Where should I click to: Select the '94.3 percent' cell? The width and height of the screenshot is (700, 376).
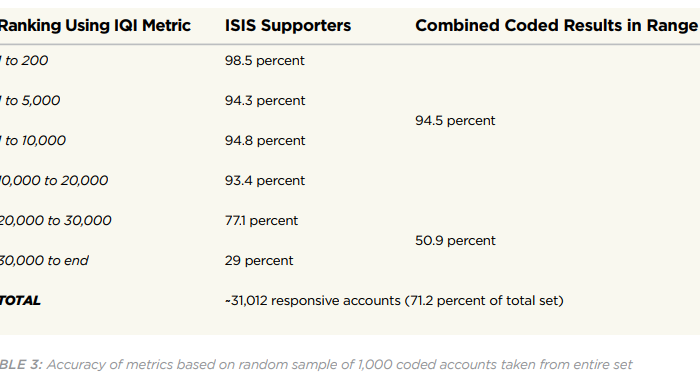coord(265,100)
